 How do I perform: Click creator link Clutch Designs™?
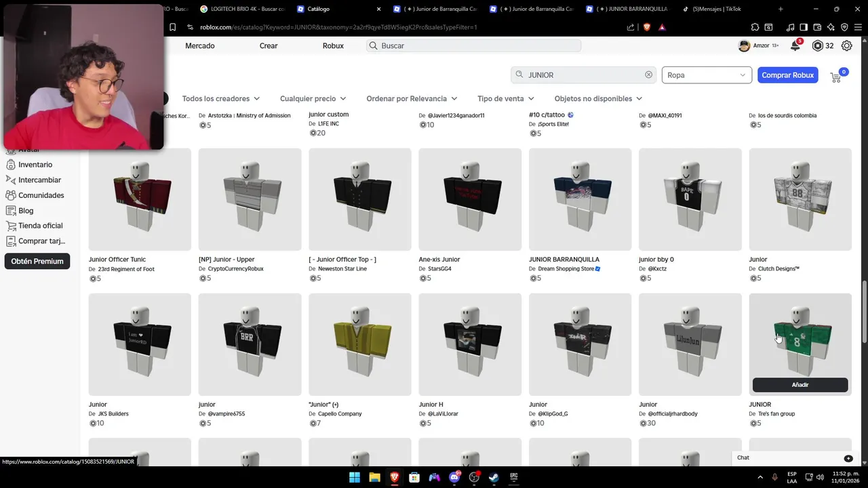coord(778,269)
